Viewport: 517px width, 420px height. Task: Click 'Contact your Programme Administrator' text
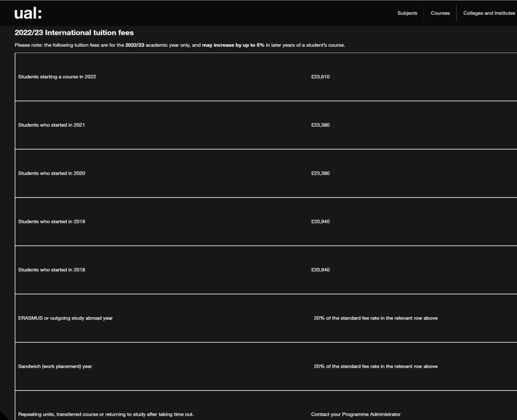(x=356, y=414)
